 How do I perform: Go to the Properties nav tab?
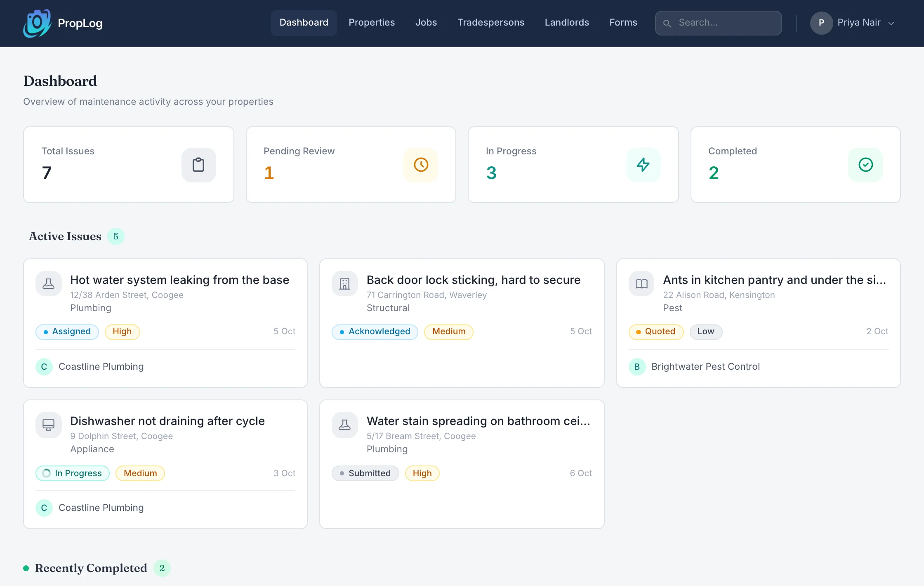pyautogui.click(x=372, y=23)
